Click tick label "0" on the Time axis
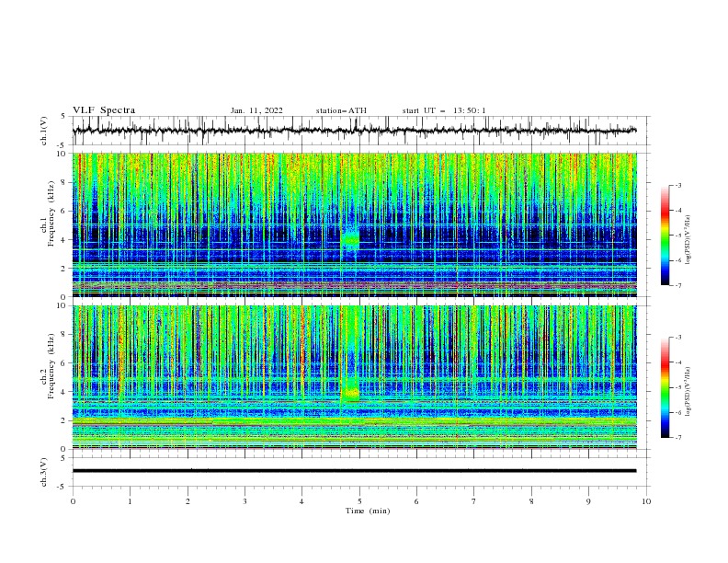 (x=73, y=501)
